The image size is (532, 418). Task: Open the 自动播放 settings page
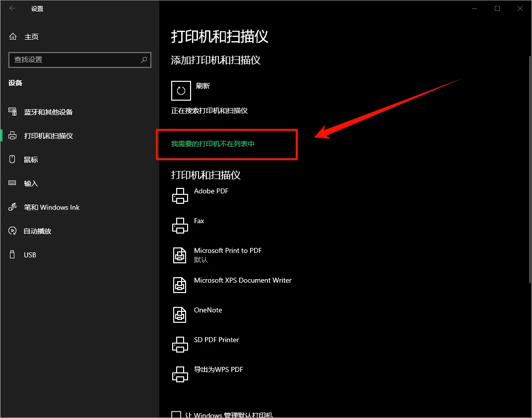tap(37, 231)
